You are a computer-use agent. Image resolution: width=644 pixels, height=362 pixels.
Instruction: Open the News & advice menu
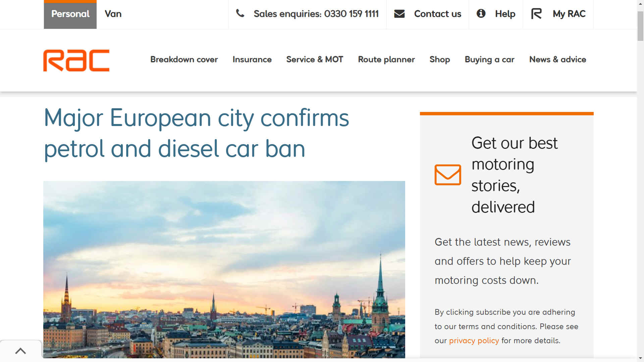click(557, 59)
